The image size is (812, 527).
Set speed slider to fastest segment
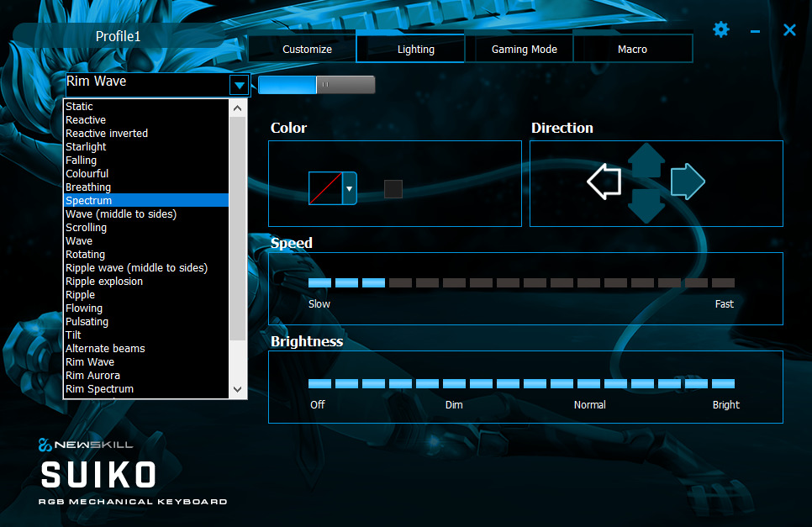(723, 283)
